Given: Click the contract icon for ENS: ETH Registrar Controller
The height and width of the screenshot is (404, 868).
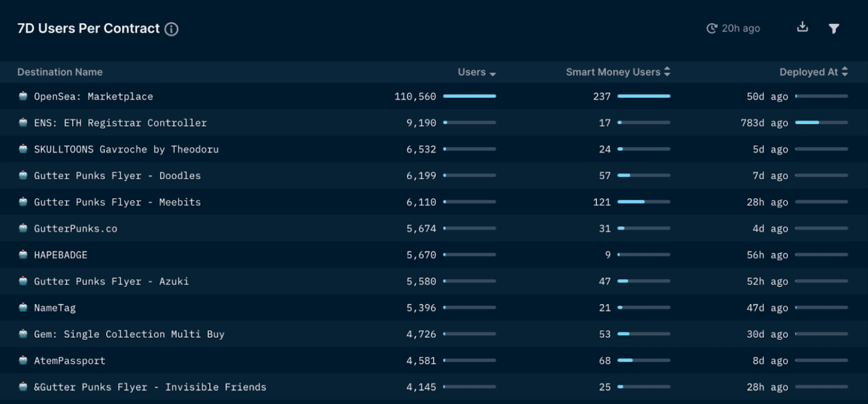Looking at the screenshot, I should tap(23, 122).
